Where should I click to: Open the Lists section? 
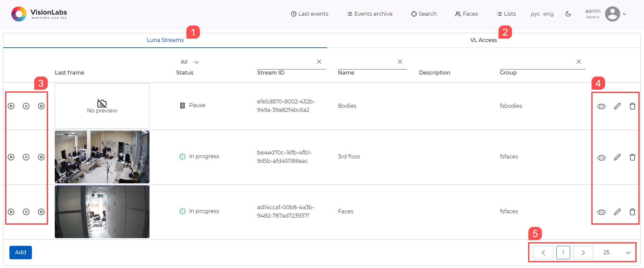click(x=506, y=14)
